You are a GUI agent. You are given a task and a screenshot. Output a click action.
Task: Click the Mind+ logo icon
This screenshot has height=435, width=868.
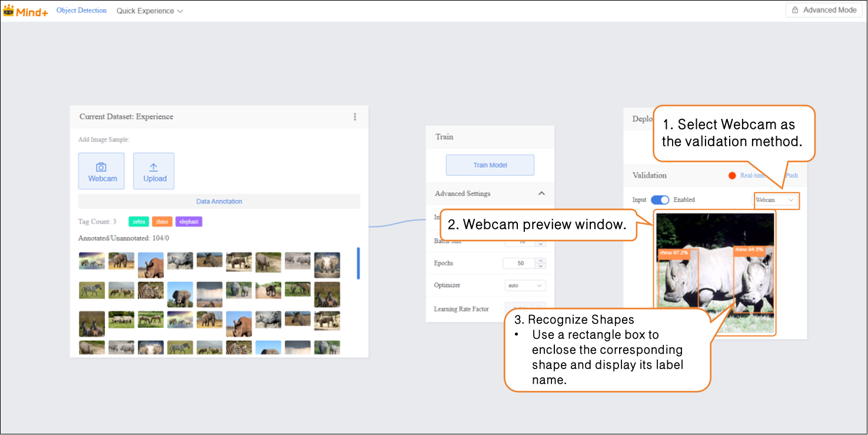9,10
